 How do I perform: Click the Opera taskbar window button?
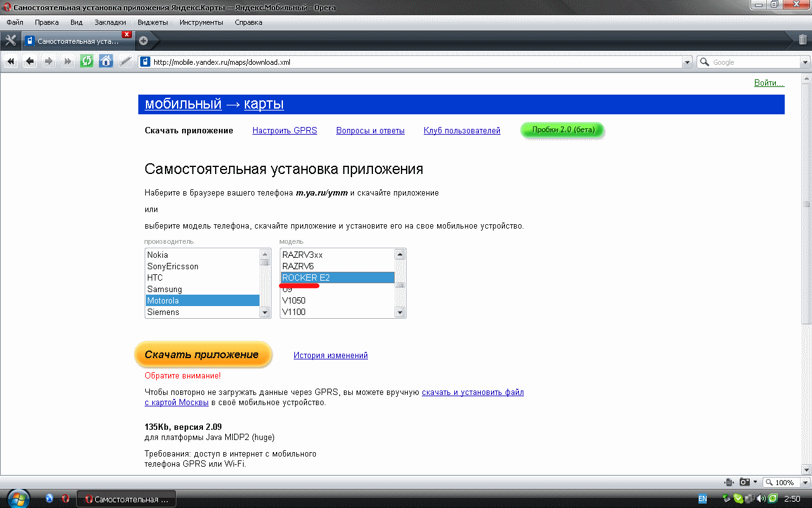click(126, 499)
